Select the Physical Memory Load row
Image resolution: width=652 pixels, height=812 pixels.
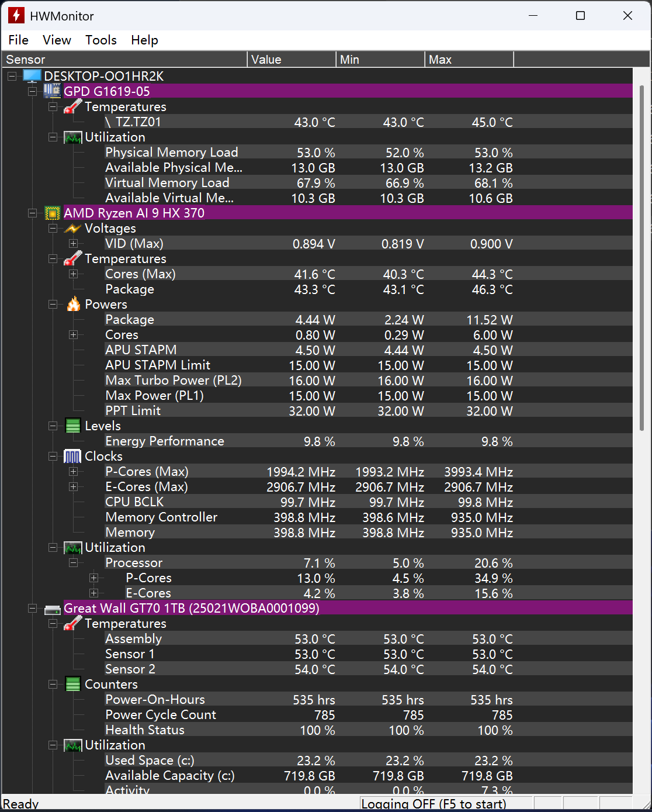coord(368,152)
